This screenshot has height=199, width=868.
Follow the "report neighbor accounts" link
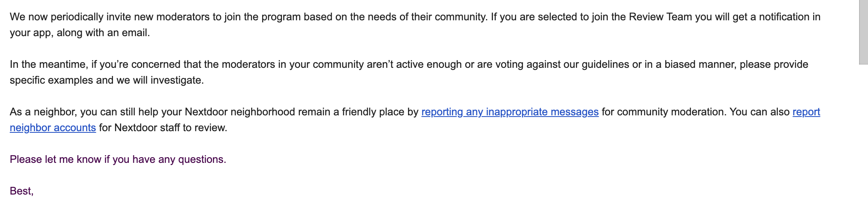(53, 128)
